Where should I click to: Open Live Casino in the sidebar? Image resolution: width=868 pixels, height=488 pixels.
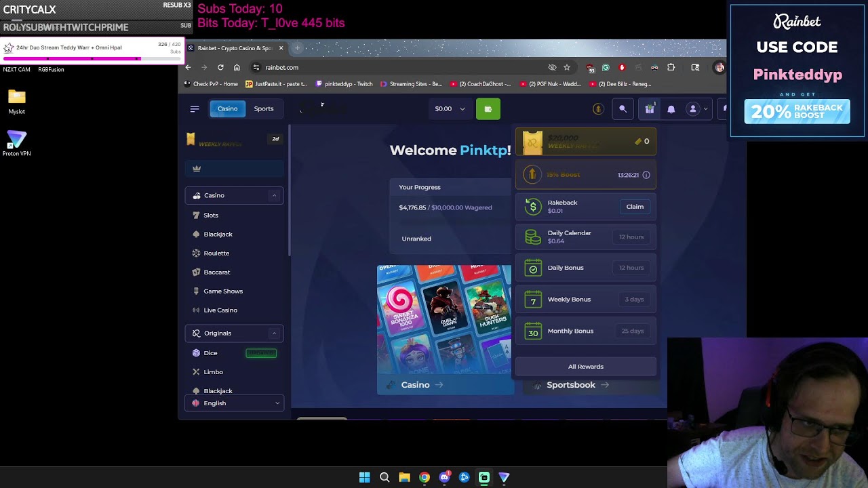tap(220, 310)
